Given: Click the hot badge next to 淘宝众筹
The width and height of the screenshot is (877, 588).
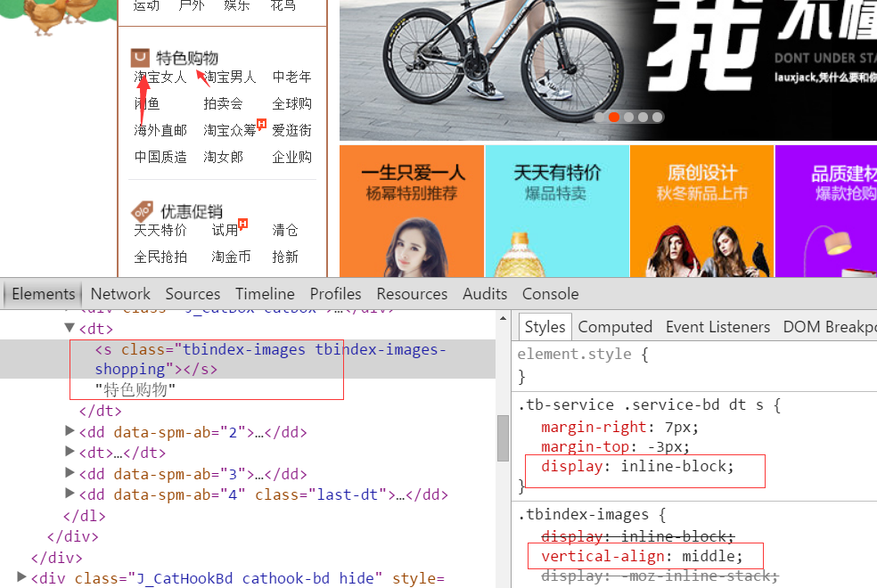Looking at the screenshot, I should 261,124.
